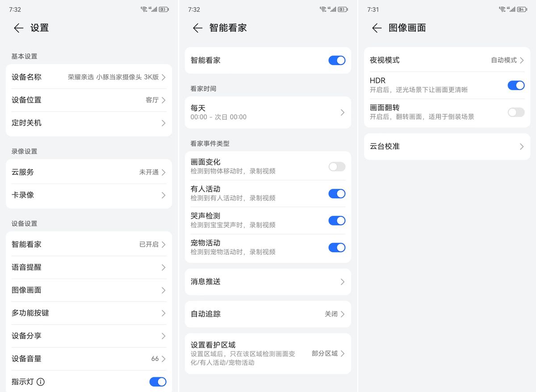Open the 每天 看家时间 schedule row
Screen dimensions: 536x392
tap(268, 113)
